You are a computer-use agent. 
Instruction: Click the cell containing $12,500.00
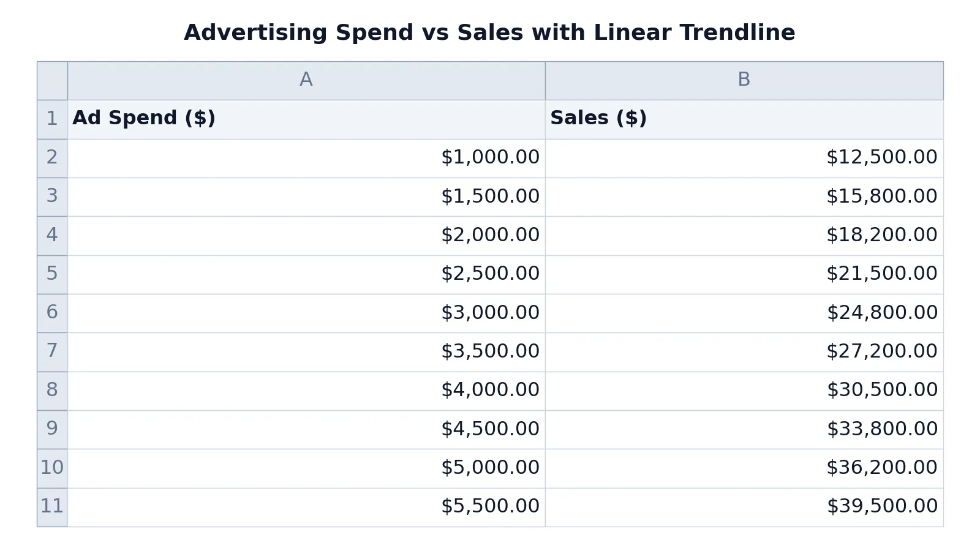744,158
